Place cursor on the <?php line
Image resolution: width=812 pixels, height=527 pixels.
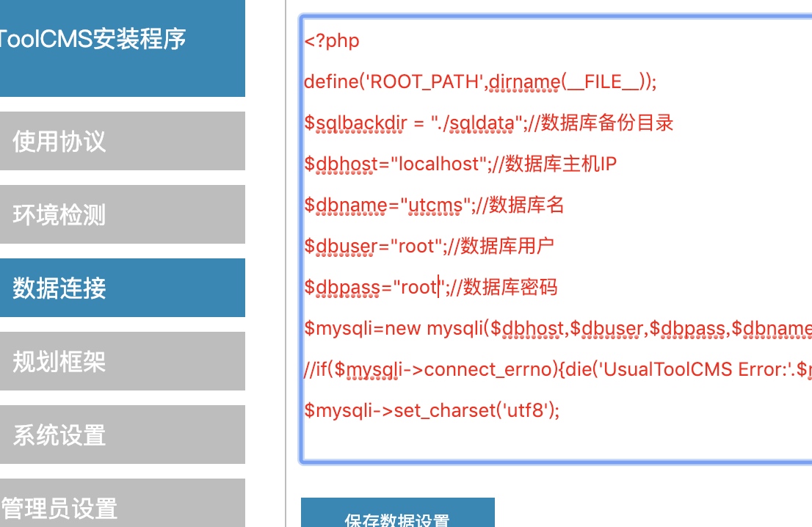coord(333,40)
